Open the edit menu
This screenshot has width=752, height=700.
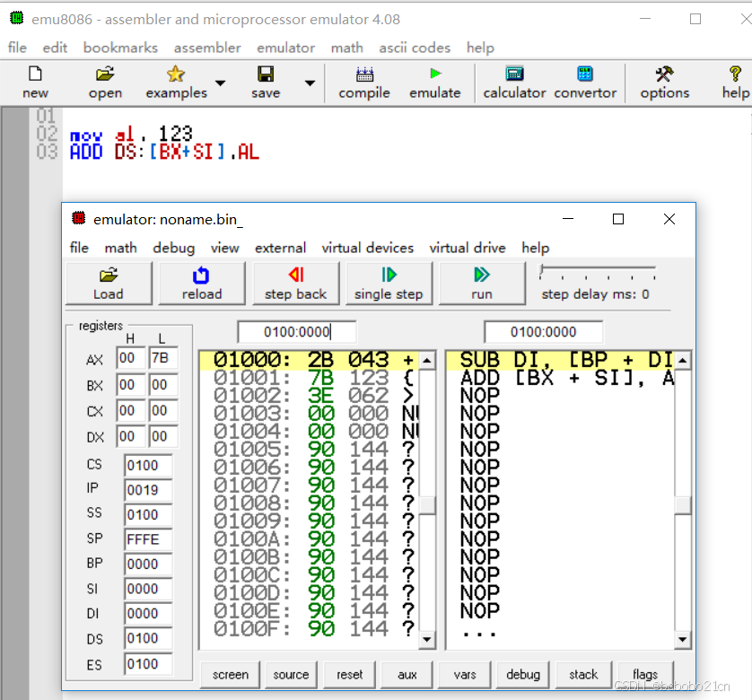point(55,48)
